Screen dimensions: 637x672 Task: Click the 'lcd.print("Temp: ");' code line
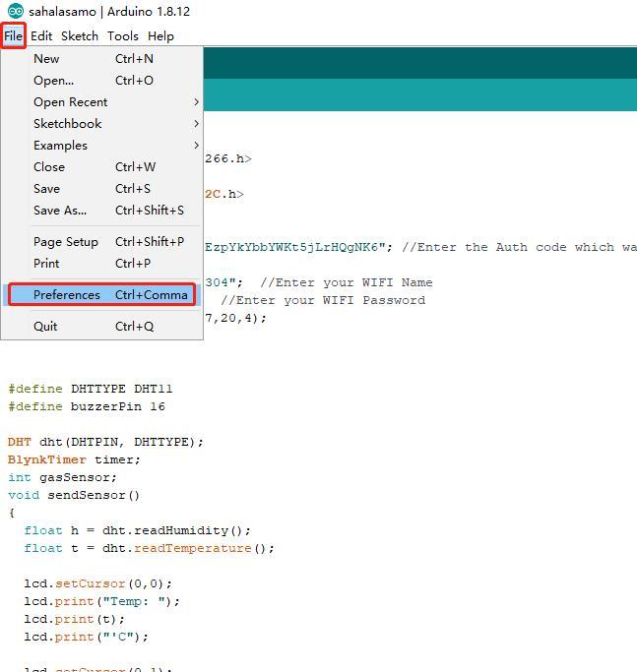click(x=102, y=601)
